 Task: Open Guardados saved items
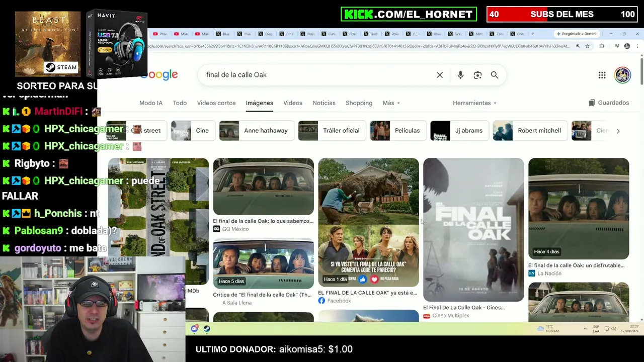pos(609,103)
